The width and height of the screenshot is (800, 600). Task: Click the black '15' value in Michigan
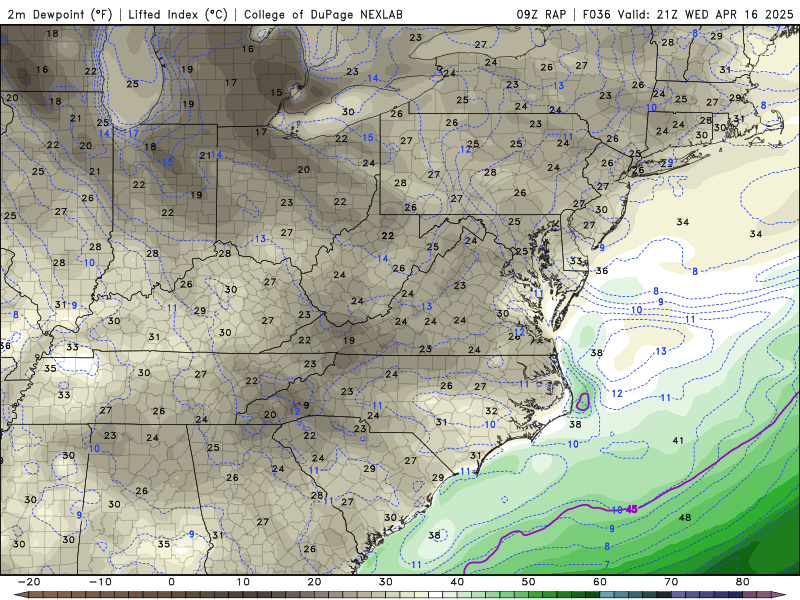[x=276, y=92]
